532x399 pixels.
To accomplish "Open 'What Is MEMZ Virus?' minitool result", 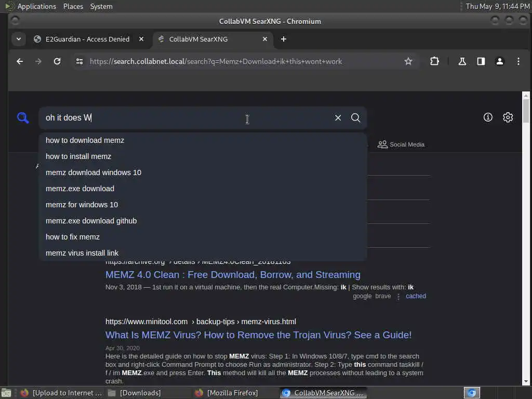I will click(x=258, y=335).
